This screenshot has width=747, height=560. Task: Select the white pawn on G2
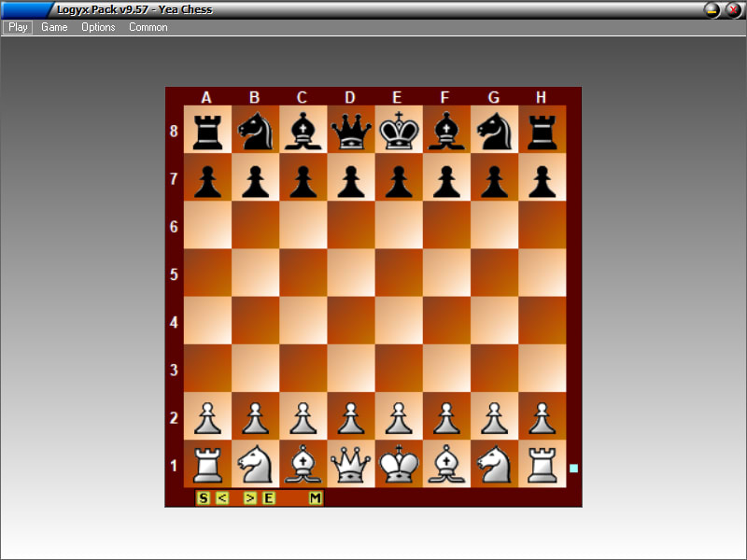tap(495, 416)
